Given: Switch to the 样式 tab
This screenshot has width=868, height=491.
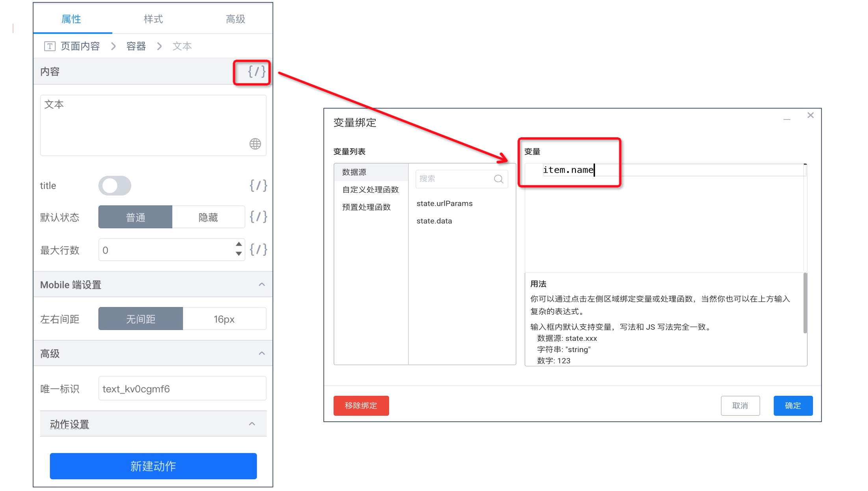Looking at the screenshot, I should (x=153, y=19).
